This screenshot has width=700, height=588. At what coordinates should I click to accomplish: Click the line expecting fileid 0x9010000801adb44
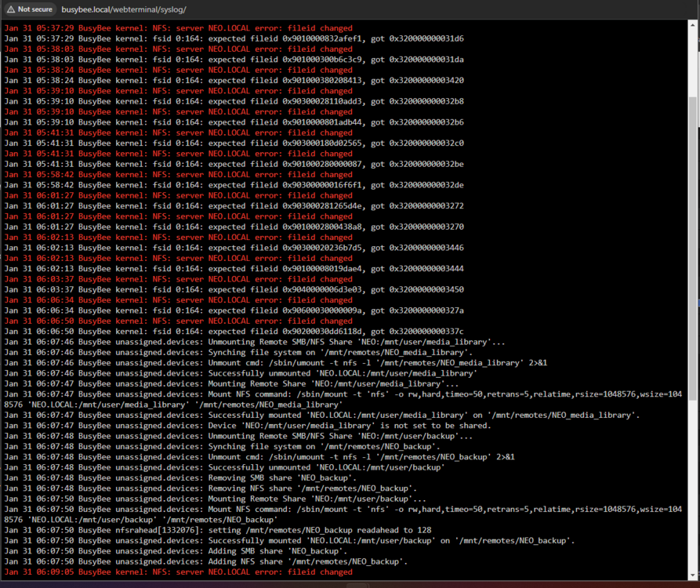234,122
